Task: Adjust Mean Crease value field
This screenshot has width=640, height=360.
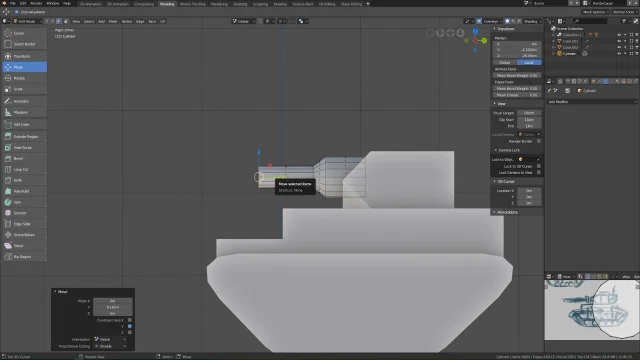Action: pos(517,95)
